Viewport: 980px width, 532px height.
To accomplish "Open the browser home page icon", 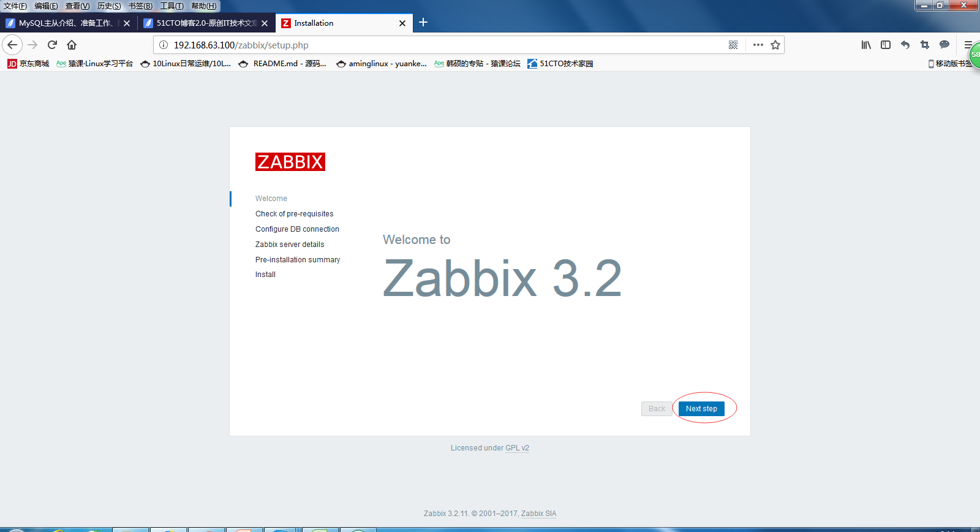I will [x=72, y=45].
